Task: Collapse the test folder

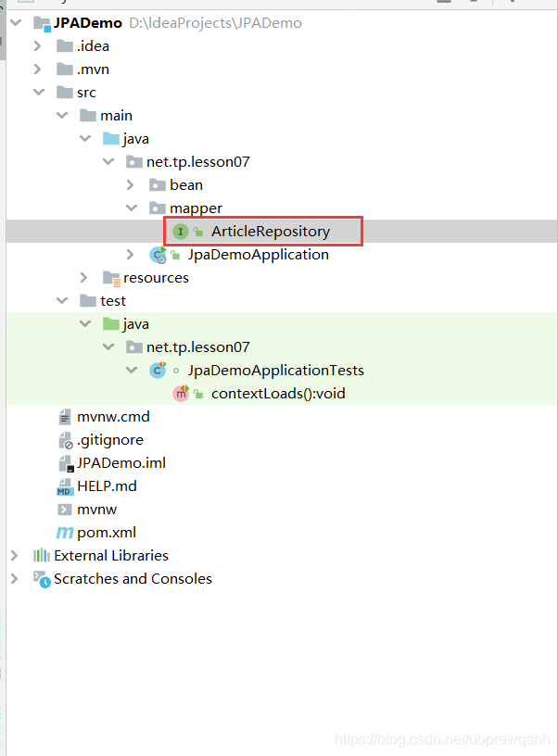Action: (62, 300)
